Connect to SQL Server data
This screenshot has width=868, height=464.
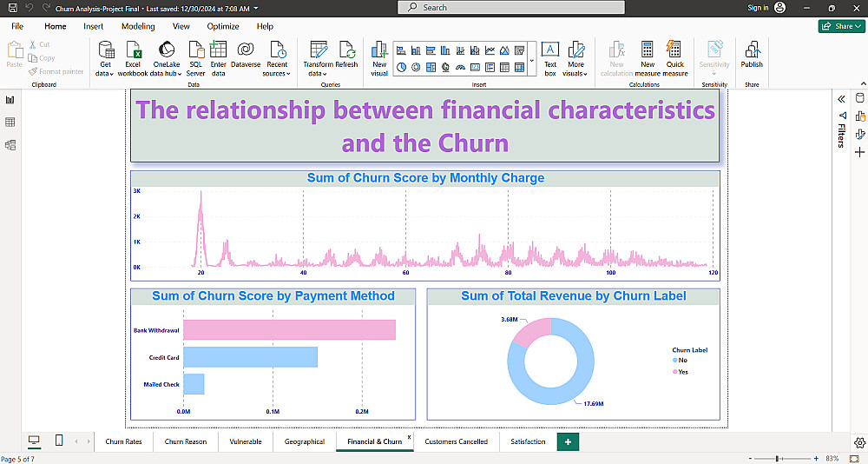[195, 58]
